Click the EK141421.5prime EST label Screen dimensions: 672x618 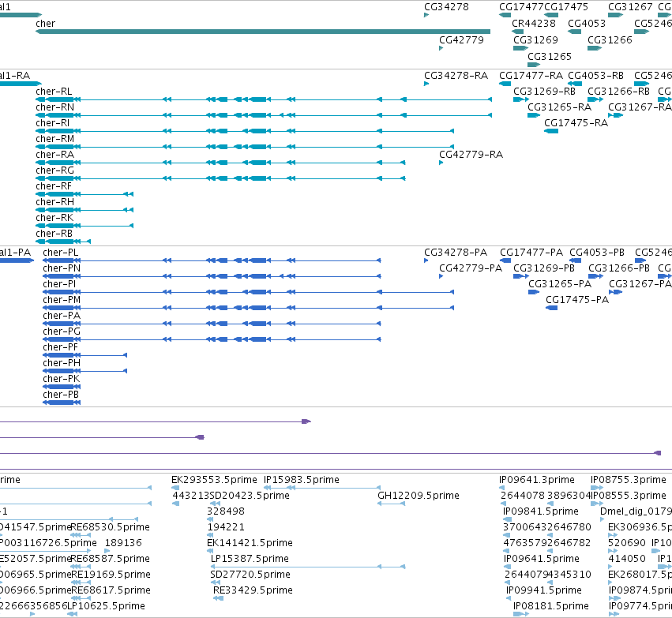pos(250,543)
